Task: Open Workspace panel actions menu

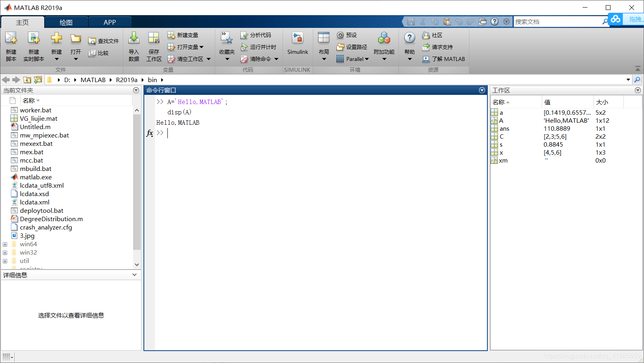Action: [638, 90]
